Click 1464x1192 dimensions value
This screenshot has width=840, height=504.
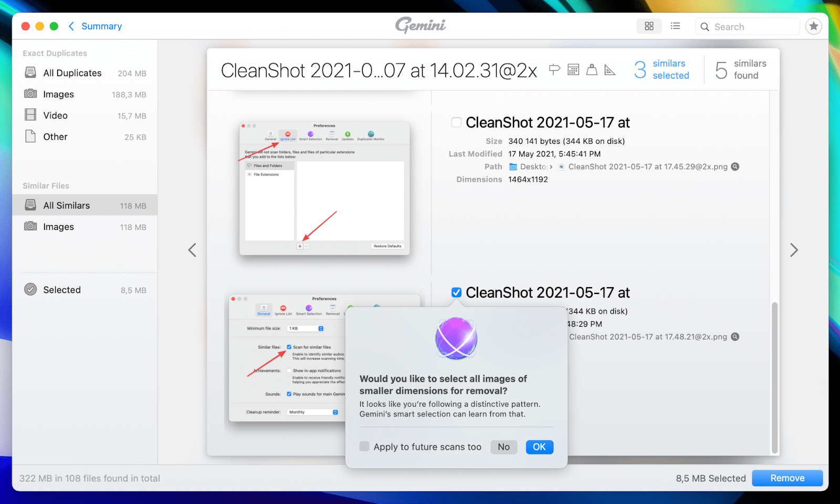(528, 180)
